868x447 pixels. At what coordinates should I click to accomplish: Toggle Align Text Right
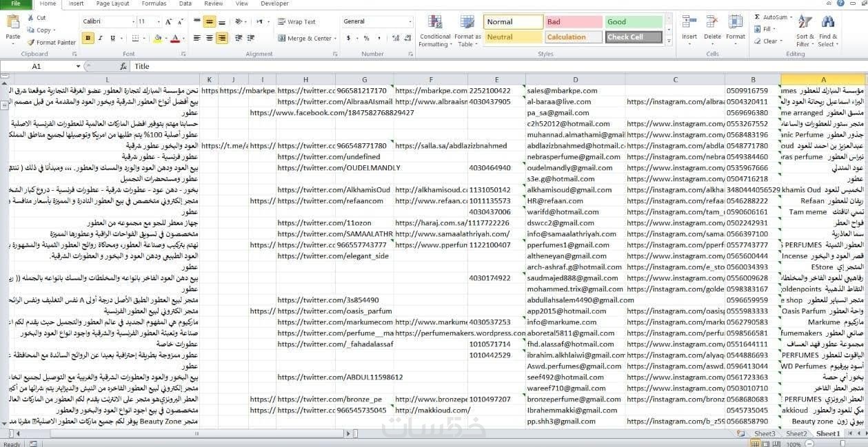(221, 39)
